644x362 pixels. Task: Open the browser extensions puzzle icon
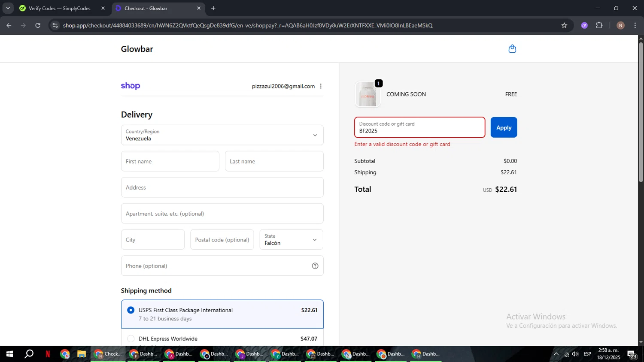pyautogui.click(x=599, y=25)
